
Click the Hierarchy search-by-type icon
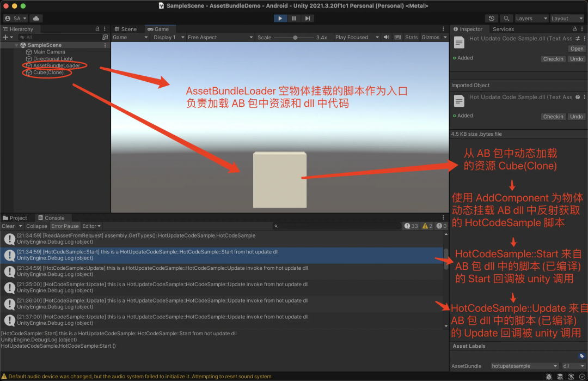tap(105, 37)
